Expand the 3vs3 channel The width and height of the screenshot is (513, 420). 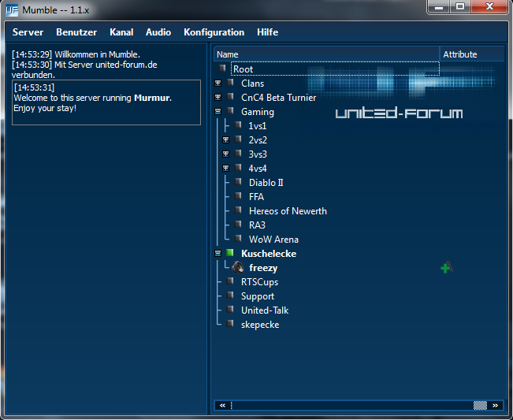pyautogui.click(x=225, y=154)
